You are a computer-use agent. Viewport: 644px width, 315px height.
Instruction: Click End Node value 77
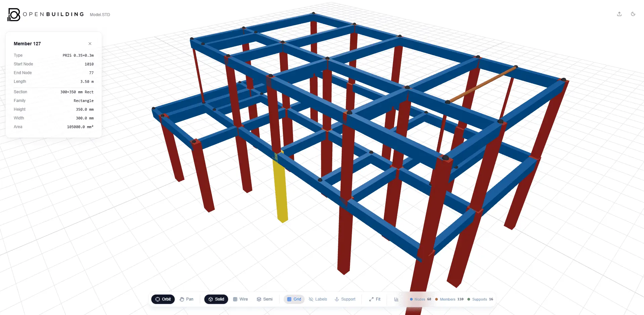point(91,73)
